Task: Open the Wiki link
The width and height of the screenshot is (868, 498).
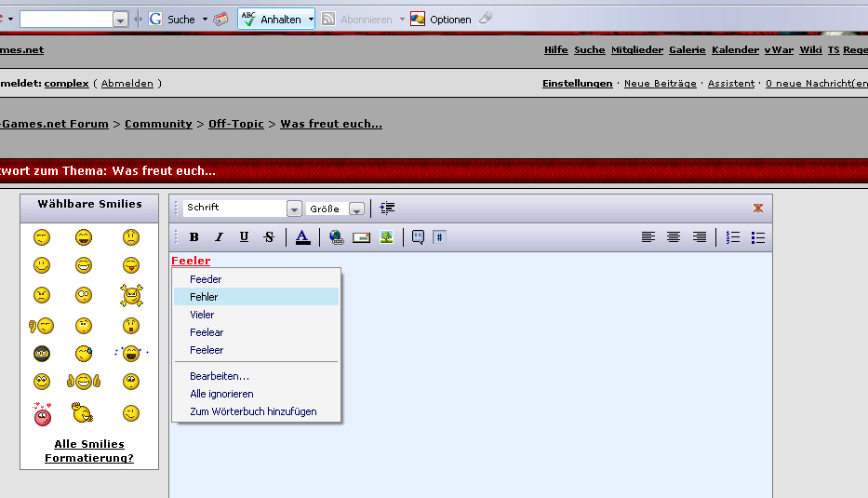Action: coord(810,50)
